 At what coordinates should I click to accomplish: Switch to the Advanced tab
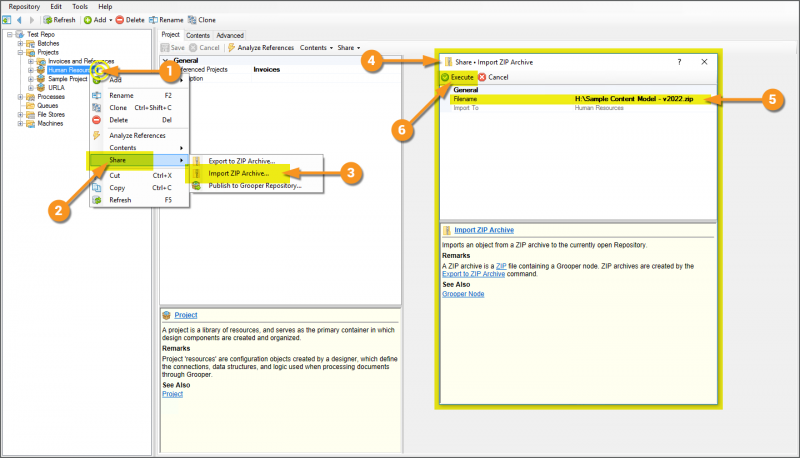pos(230,35)
